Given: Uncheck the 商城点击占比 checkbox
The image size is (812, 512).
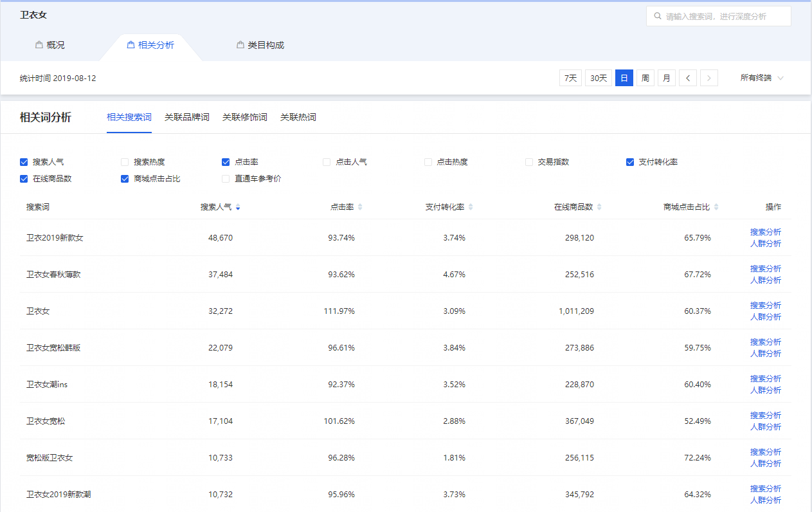Looking at the screenshot, I should [125, 179].
